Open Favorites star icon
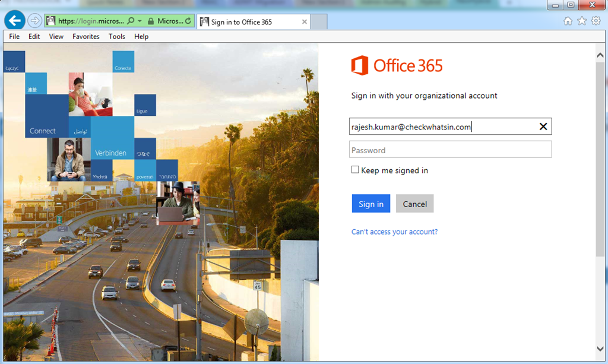The image size is (608, 364). point(582,21)
